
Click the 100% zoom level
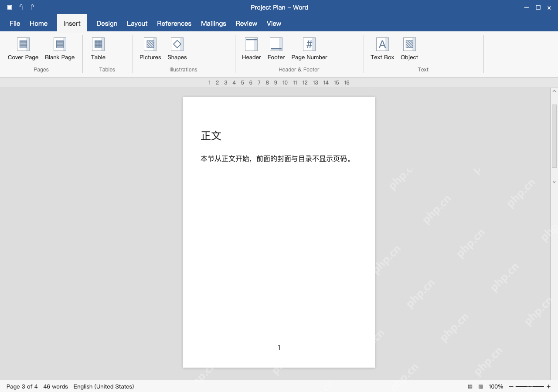pyautogui.click(x=496, y=386)
